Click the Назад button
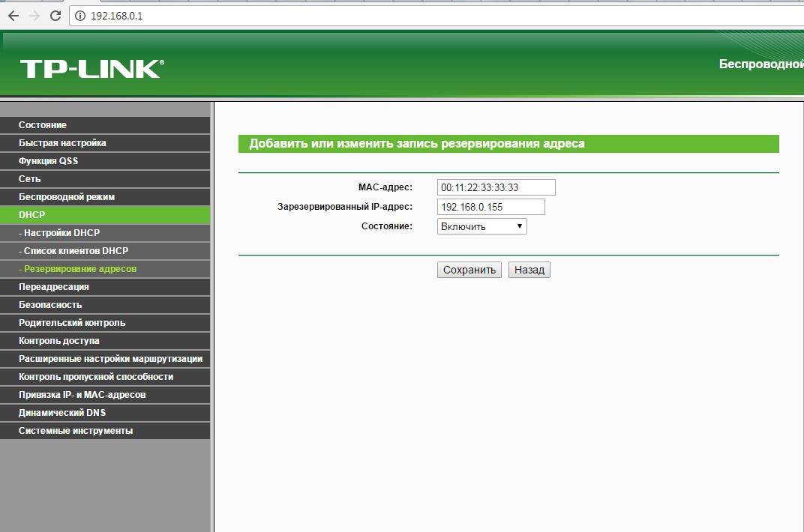 click(x=529, y=270)
